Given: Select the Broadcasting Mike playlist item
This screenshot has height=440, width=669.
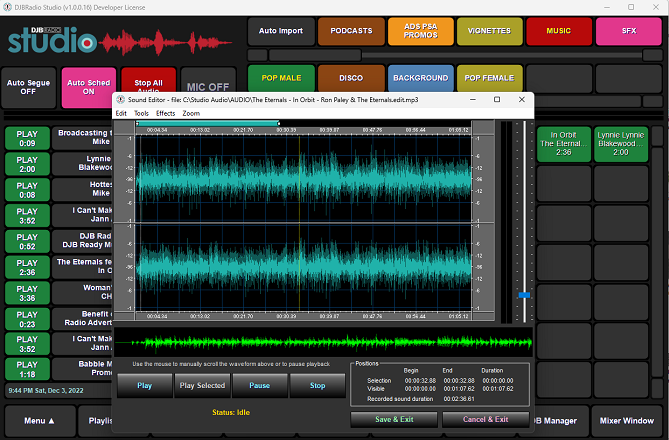Looking at the screenshot, I should [82, 137].
